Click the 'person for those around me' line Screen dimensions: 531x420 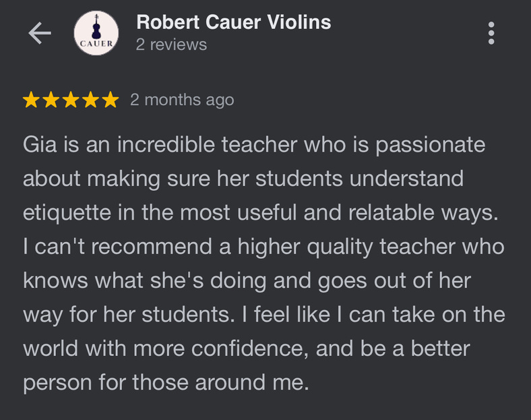(165, 382)
